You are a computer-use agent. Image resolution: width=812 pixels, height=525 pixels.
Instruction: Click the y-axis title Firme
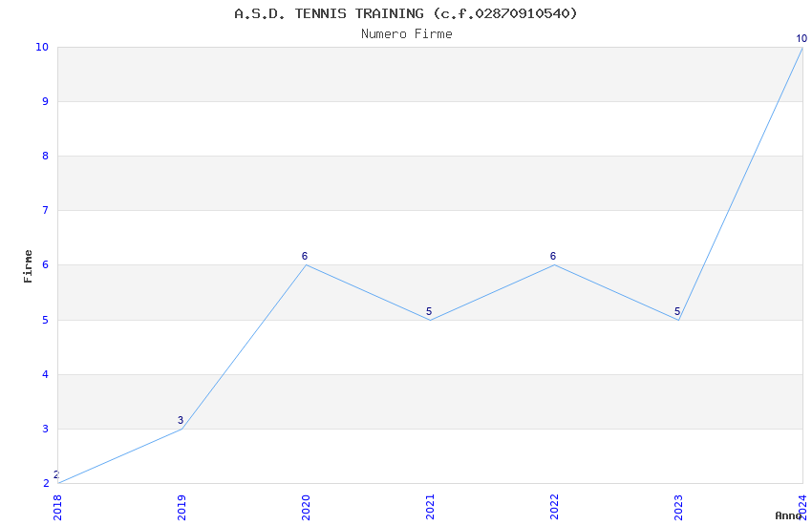[x=28, y=266]
